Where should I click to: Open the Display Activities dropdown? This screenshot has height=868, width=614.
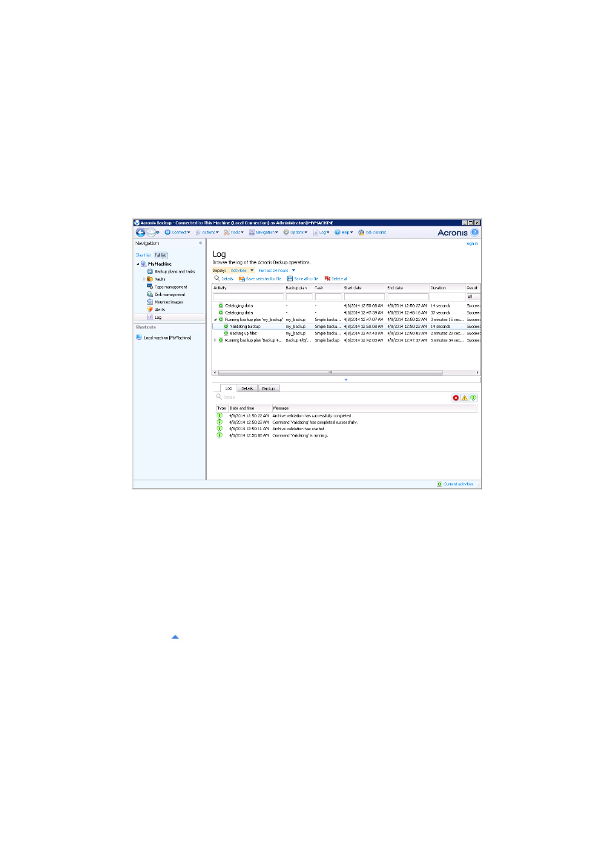click(x=242, y=271)
